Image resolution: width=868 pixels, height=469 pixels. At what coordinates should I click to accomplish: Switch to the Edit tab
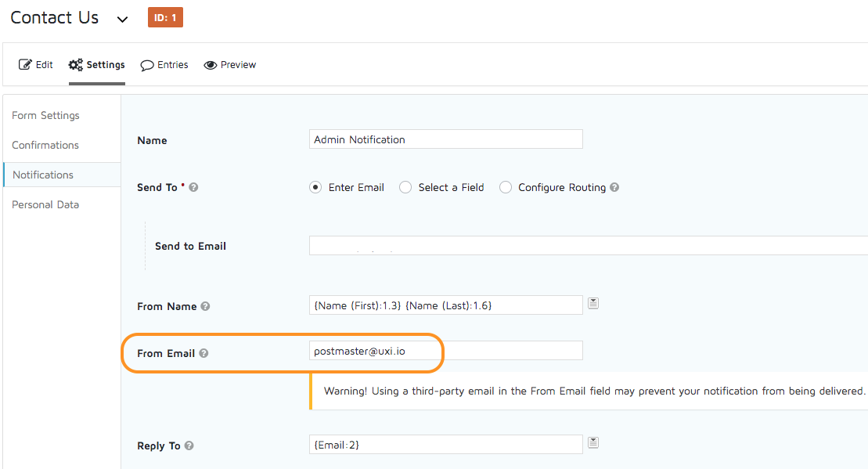(36, 65)
